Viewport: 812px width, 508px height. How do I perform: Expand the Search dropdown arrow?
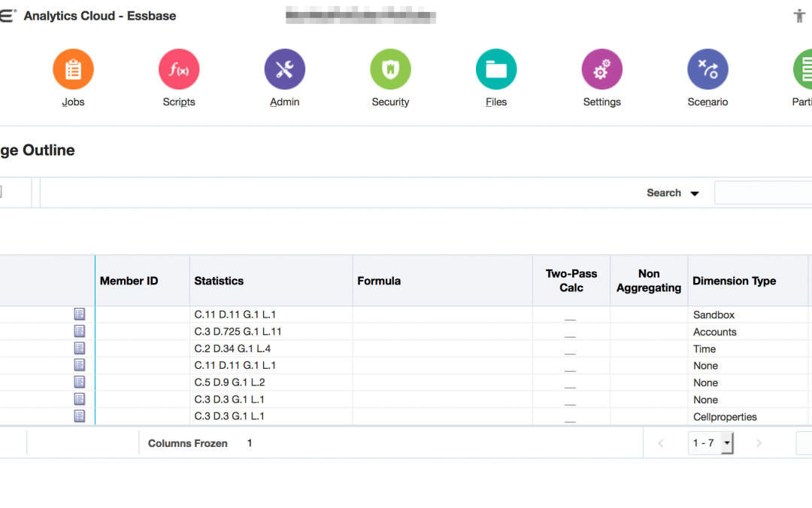pos(695,193)
